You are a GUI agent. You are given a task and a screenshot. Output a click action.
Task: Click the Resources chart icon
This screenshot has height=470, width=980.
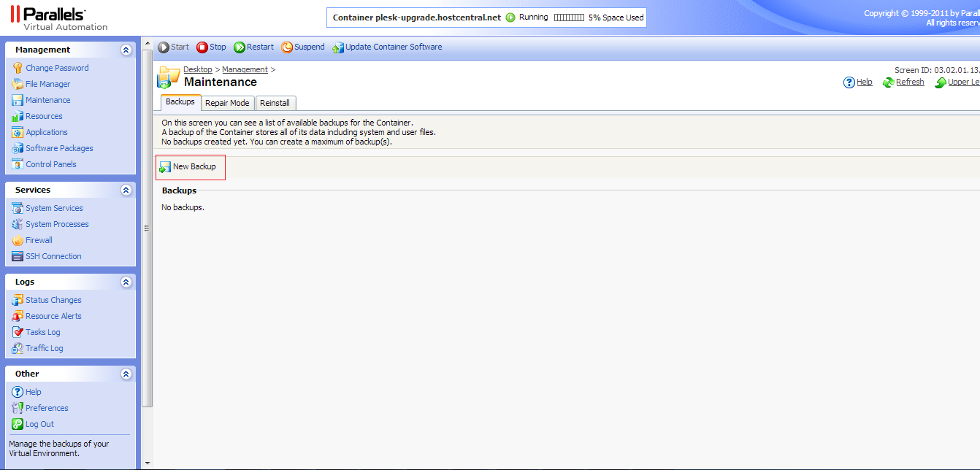(x=18, y=116)
